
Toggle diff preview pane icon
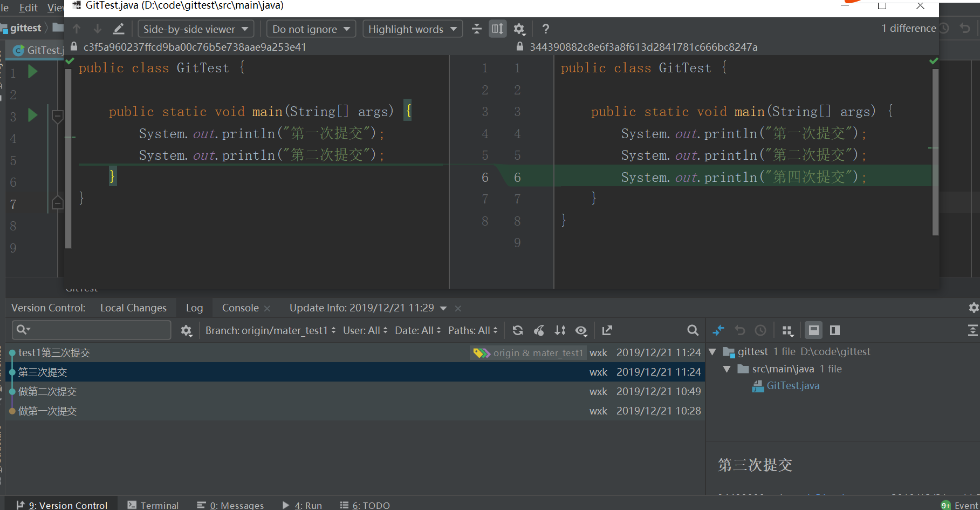(x=835, y=330)
